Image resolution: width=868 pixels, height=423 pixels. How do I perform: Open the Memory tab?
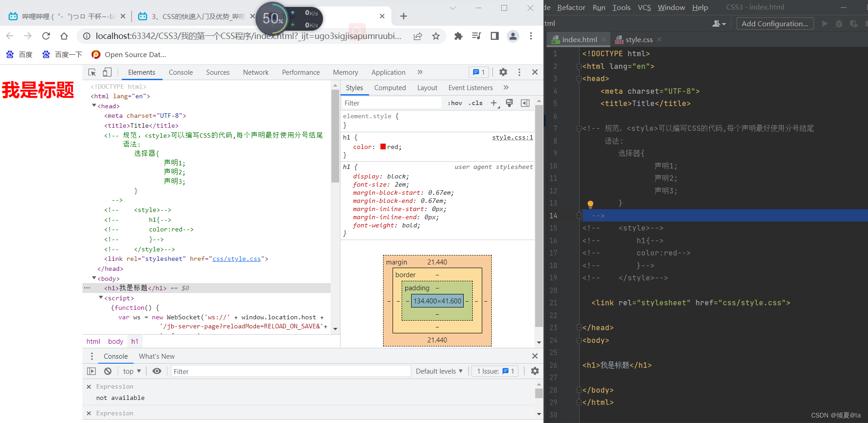[x=345, y=72]
